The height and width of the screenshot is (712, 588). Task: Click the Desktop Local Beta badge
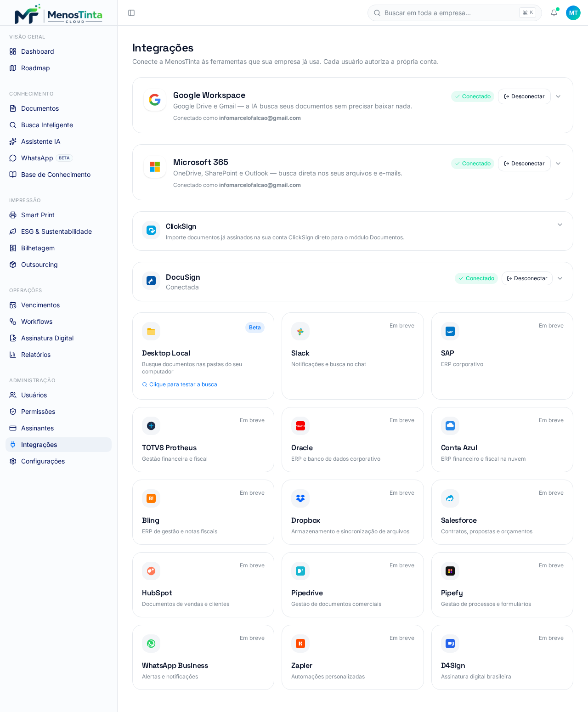[x=255, y=328]
